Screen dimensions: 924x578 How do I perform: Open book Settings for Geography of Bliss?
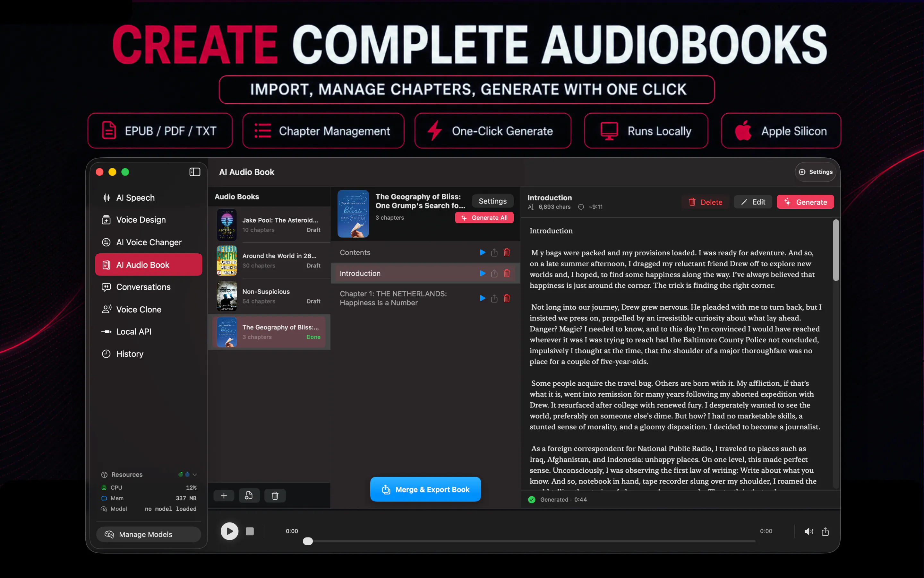pos(492,201)
